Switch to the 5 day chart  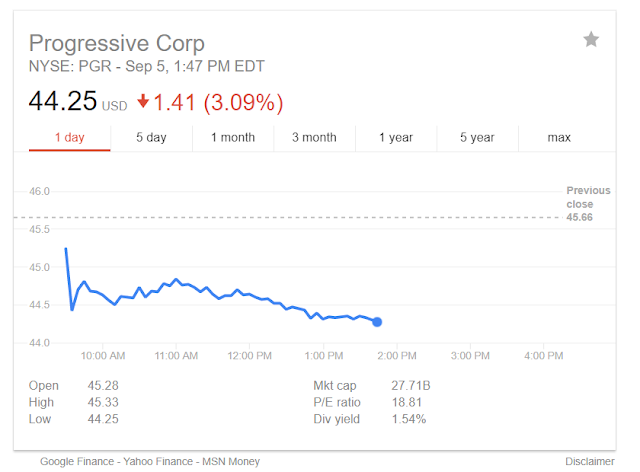click(151, 137)
